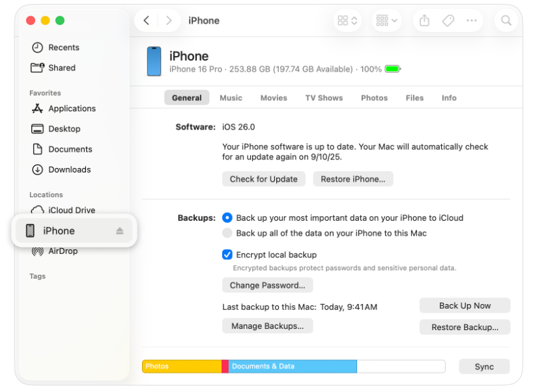Click the blue Documents & Data segment

293,367
